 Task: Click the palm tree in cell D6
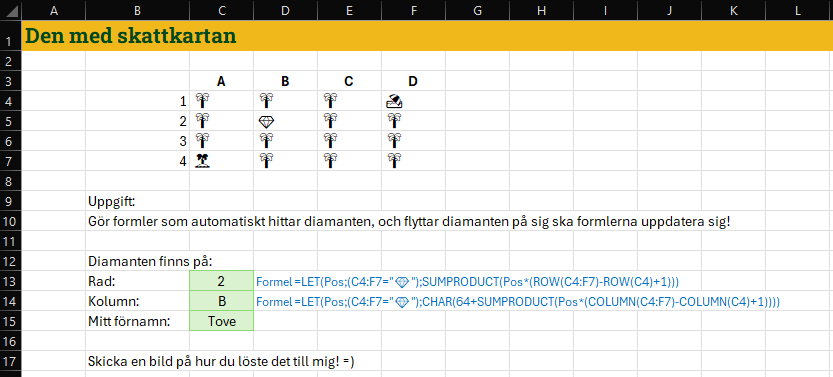click(x=266, y=141)
